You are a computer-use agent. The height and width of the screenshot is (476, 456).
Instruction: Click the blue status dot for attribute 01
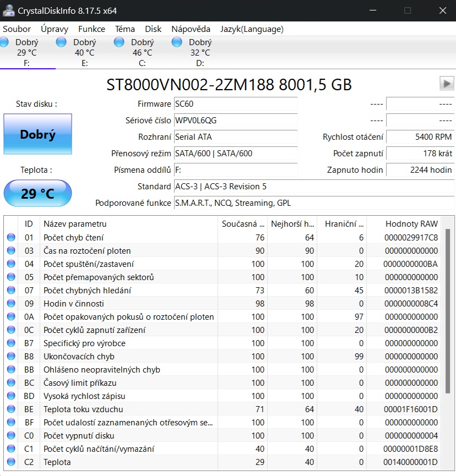[11, 238]
